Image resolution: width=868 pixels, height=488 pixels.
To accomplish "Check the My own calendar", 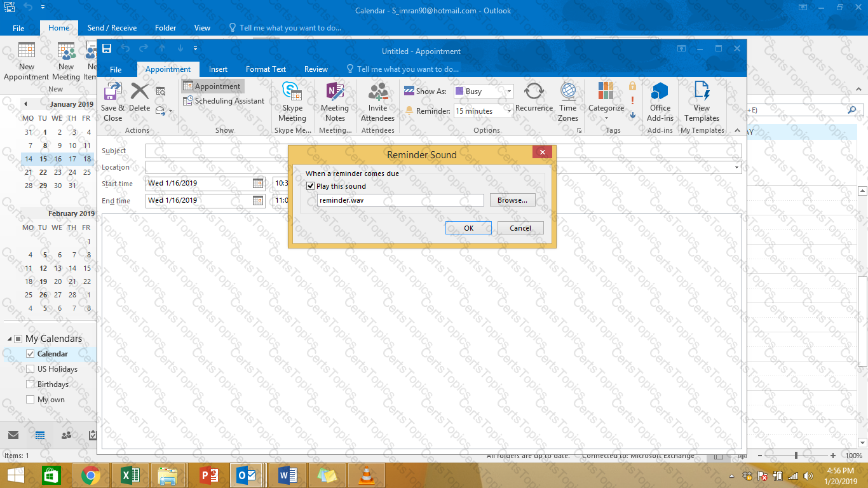I will pos(30,400).
